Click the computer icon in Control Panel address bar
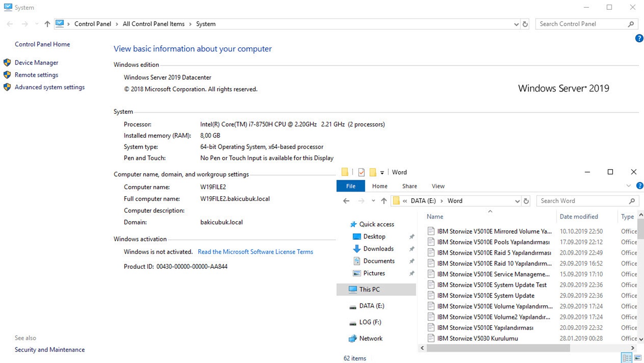Viewport: 644px width, 363px height. point(60,24)
